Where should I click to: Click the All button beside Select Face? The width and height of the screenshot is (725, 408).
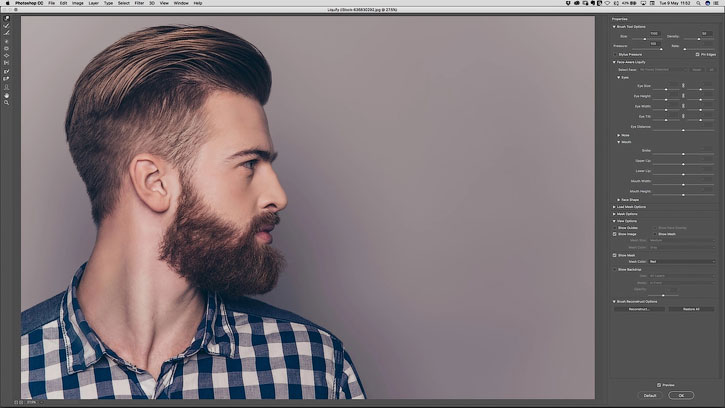pos(711,69)
